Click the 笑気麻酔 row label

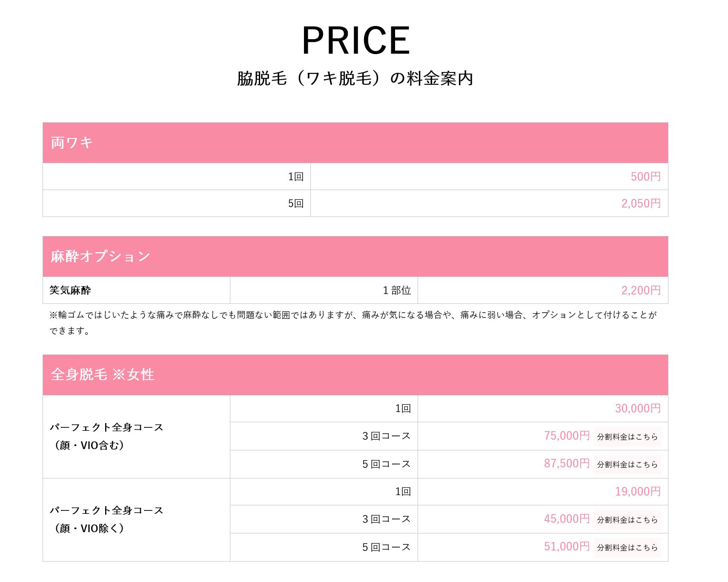click(70, 291)
